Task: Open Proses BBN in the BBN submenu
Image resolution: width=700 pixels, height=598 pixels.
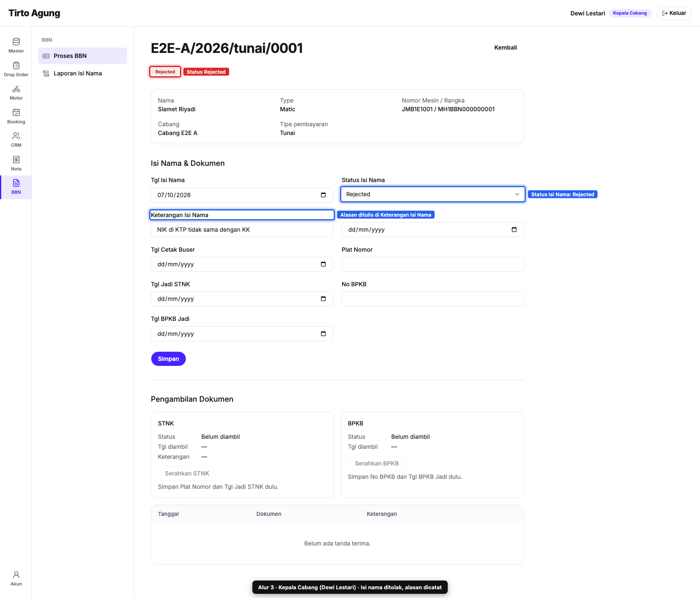Action: pyautogui.click(x=82, y=56)
